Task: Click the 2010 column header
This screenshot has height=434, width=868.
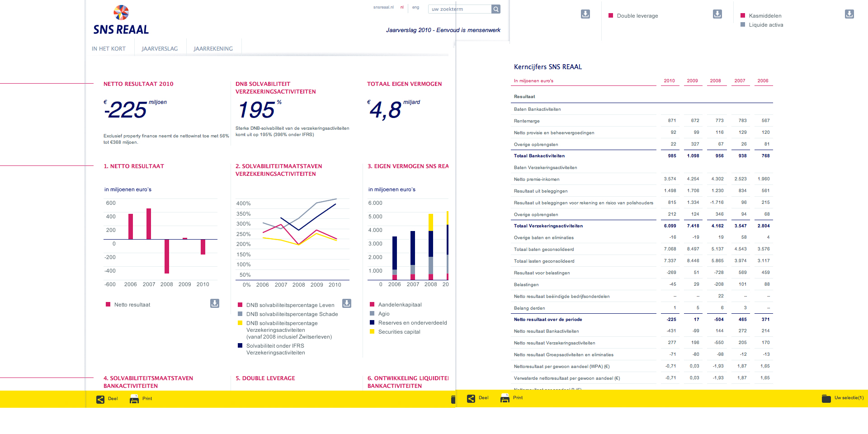Action: (x=669, y=81)
